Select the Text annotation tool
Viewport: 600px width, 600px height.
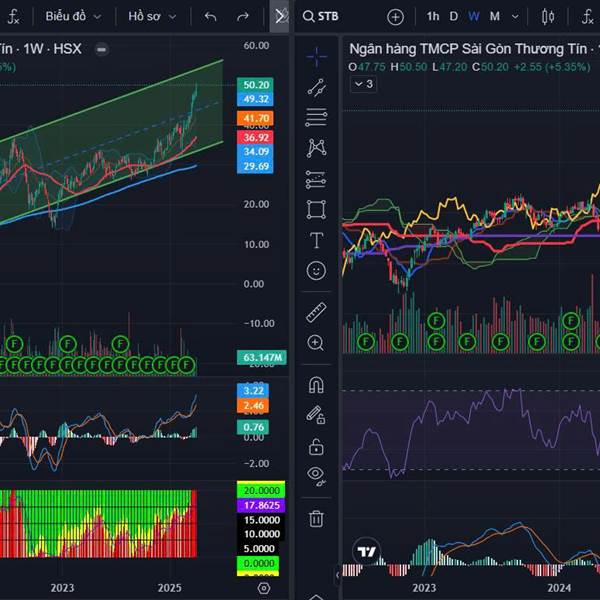[x=316, y=240]
